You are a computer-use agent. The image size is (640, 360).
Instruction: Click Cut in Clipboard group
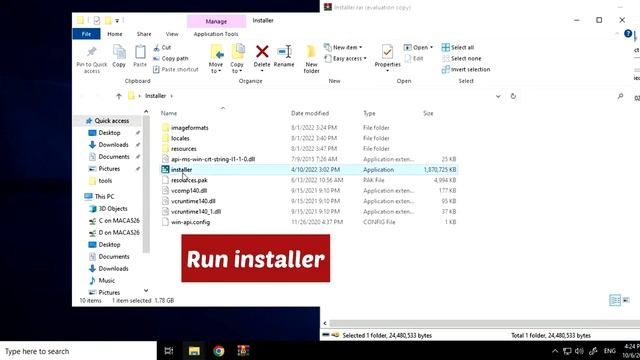pyautogui.click(x=162, y=47)
